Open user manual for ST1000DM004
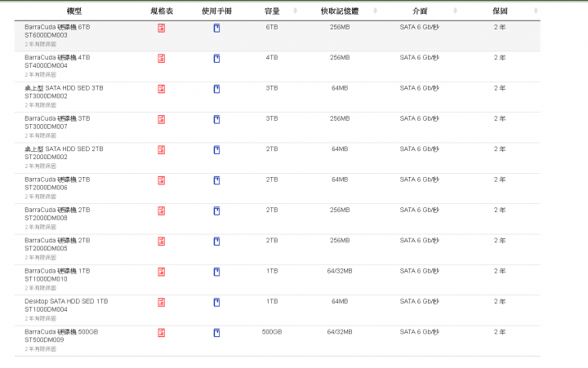Viewport: 588px width, 368px height. click(216, 303)
